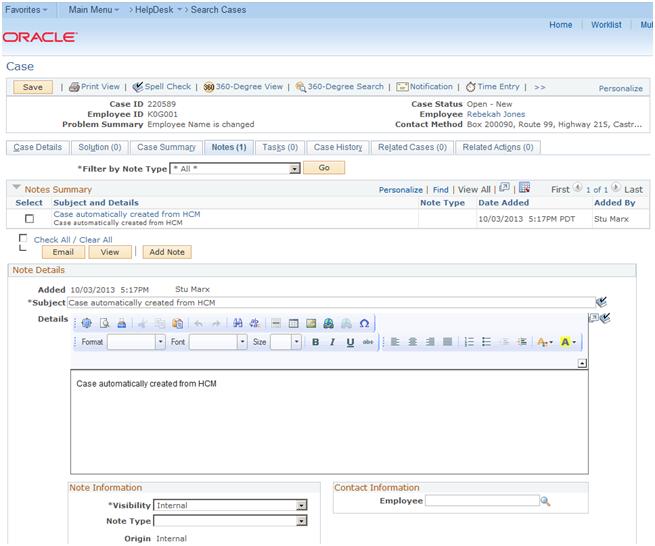655x546 pixels.
Task: Open the Visibility dropdown
Action: coord(301,505)
